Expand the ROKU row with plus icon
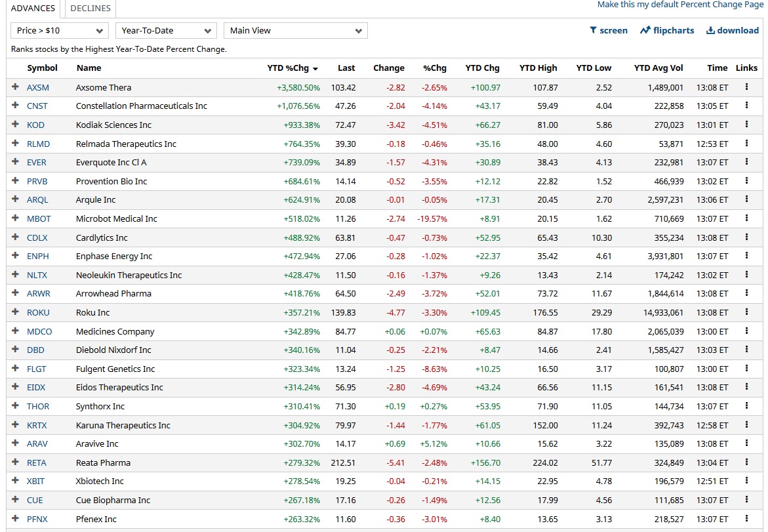The width and height of the screenshot is (768, 532). click(x=15, y=312)
